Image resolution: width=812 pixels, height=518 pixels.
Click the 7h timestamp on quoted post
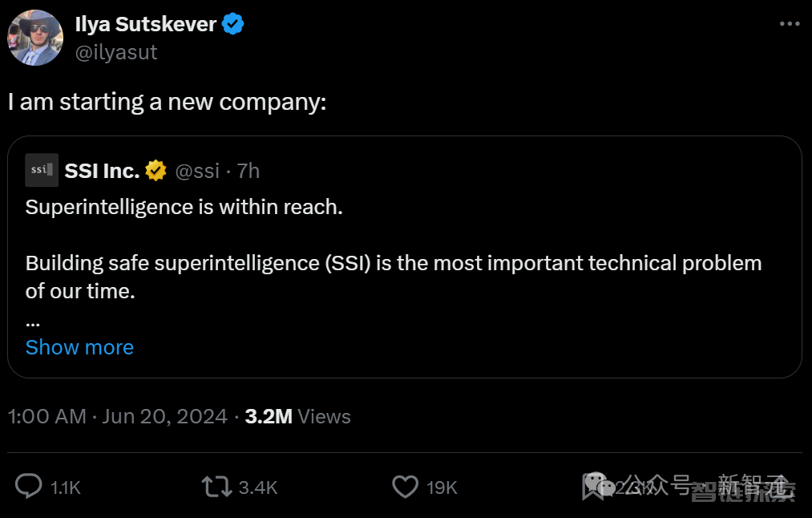tap(248, 171)
